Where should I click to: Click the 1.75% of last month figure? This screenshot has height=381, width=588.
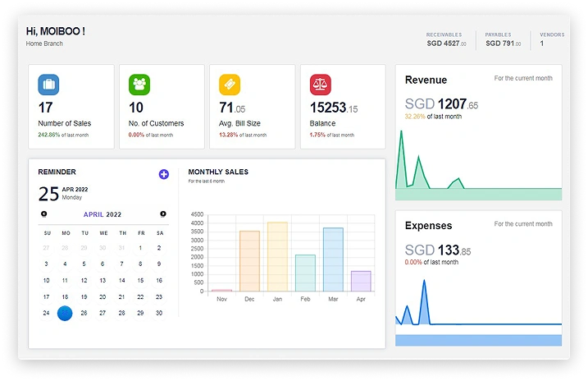coord(332,135)
